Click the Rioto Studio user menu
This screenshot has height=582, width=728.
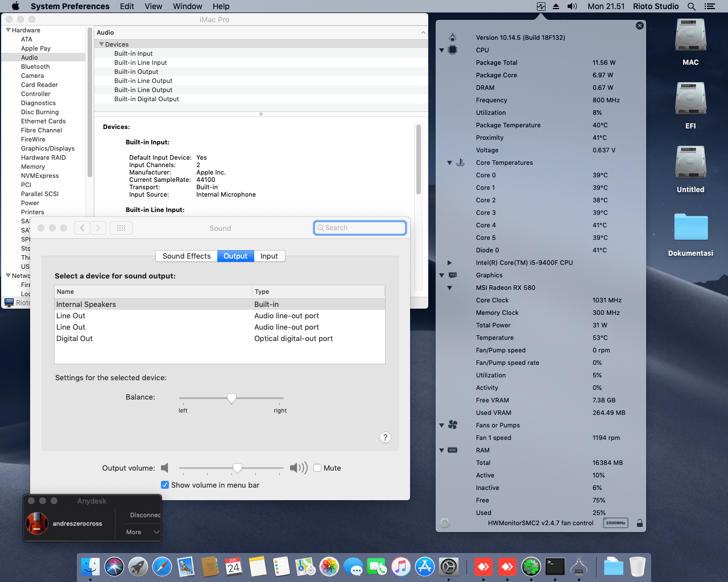(656, 6)
